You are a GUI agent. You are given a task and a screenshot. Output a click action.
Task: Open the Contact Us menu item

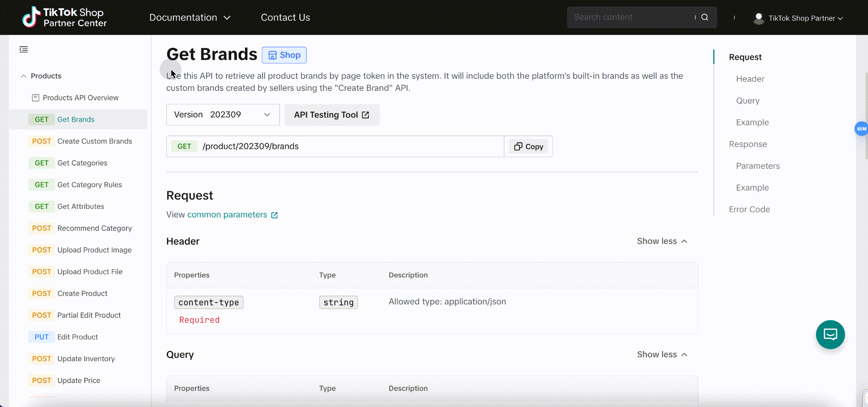(285, 17)
